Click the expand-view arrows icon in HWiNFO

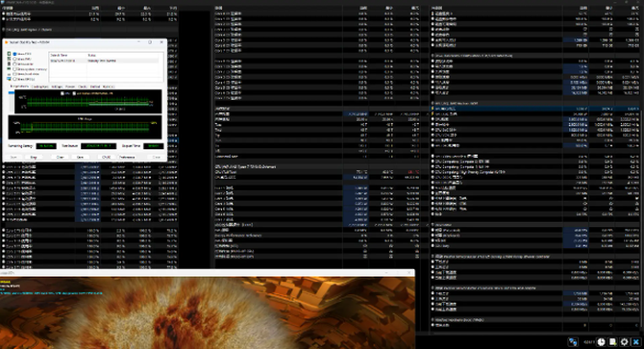573,342
